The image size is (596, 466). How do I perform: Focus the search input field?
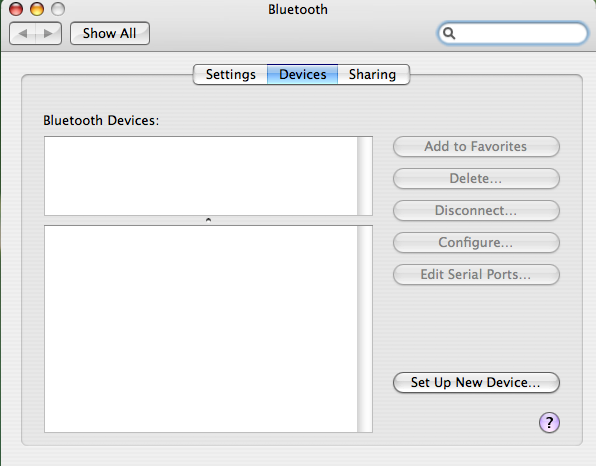coord(513,33)
